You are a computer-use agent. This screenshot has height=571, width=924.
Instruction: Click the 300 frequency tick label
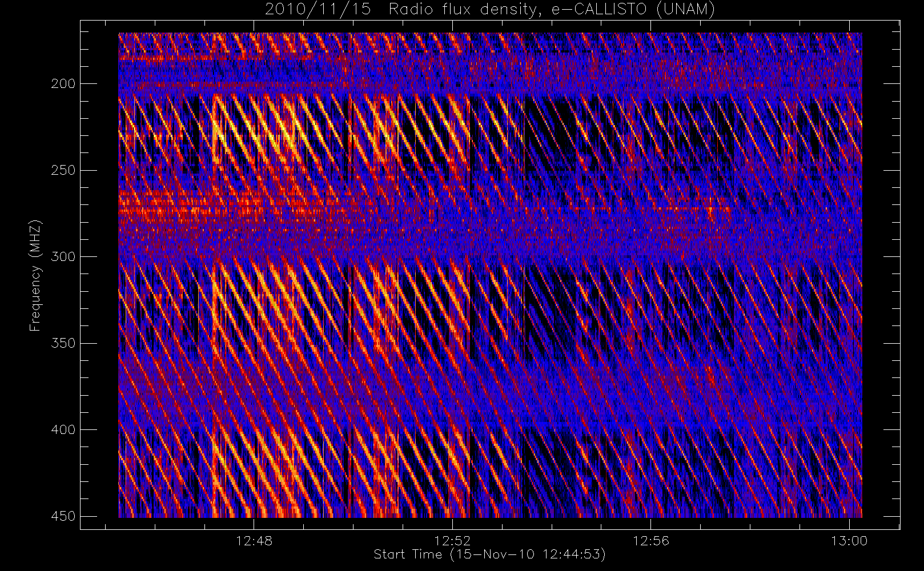tap(63, 256)
